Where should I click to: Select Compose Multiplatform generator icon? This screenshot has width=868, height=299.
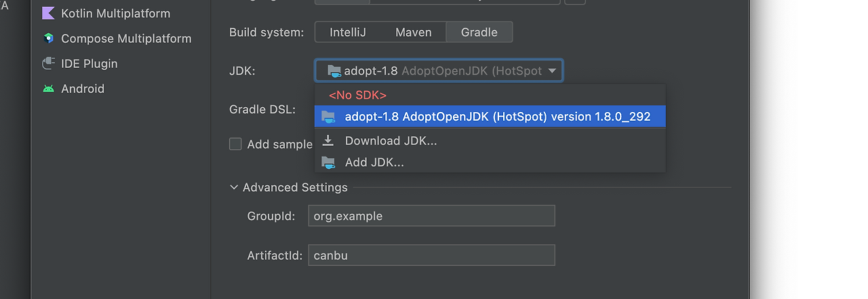(48, 39)
